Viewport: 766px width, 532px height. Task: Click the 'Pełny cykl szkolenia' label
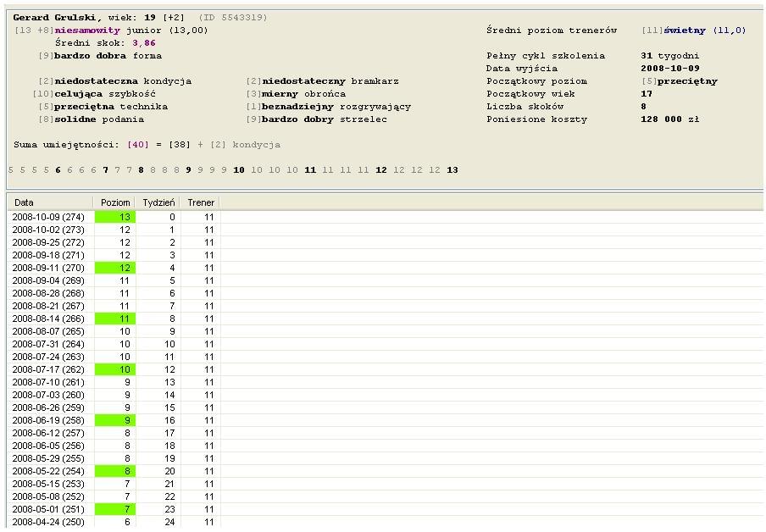tap(545, 56)
